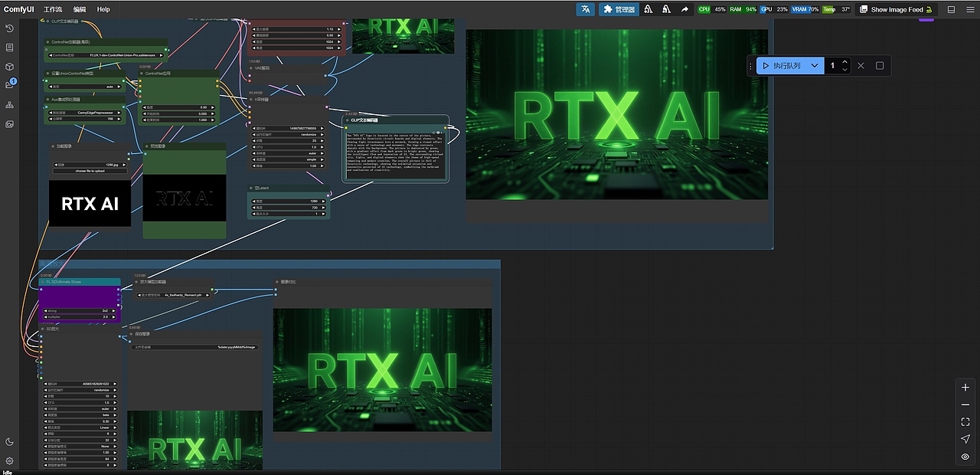The height and width of the screenshot is (475, 980).
Task: Open the queue history sidebar icon
Action: pyautogui.click(x=9, y=28)
